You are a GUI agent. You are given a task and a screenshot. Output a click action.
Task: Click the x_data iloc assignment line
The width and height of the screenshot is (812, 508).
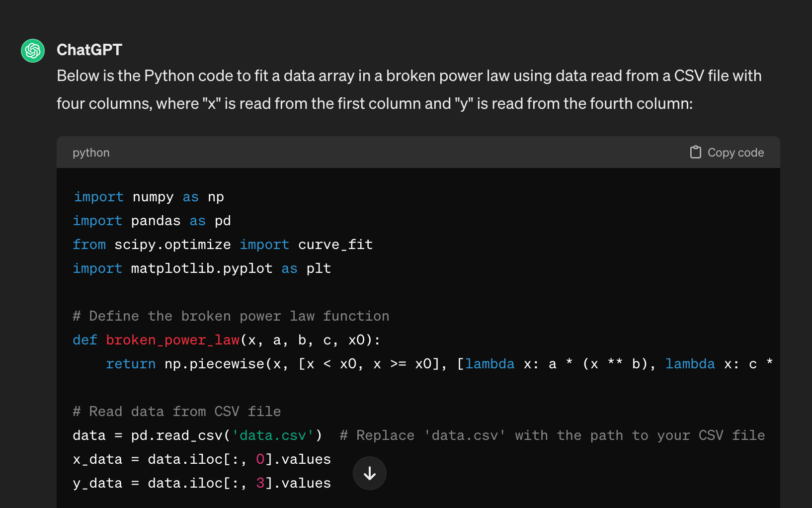pyautogui.click(x=202, y=459)
